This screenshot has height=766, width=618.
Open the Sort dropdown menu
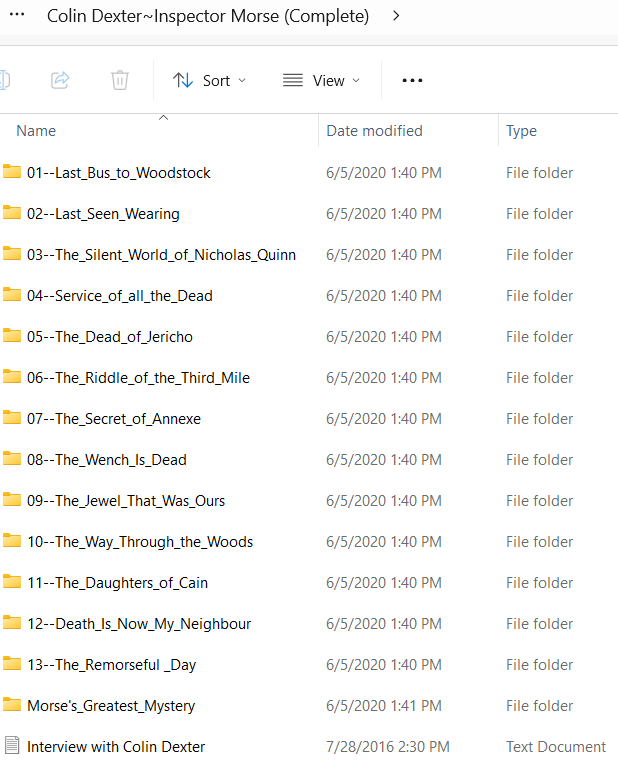pos(210,81)
